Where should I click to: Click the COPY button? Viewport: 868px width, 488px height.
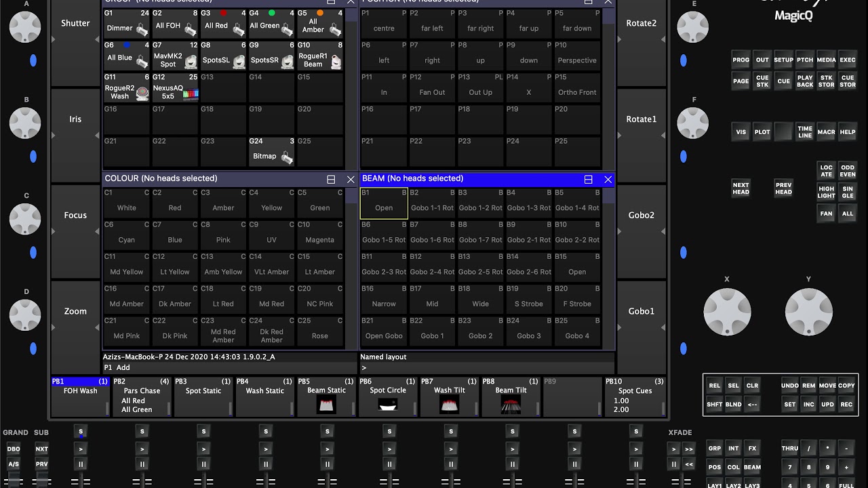pyautogui.click(x=846, y=386)
